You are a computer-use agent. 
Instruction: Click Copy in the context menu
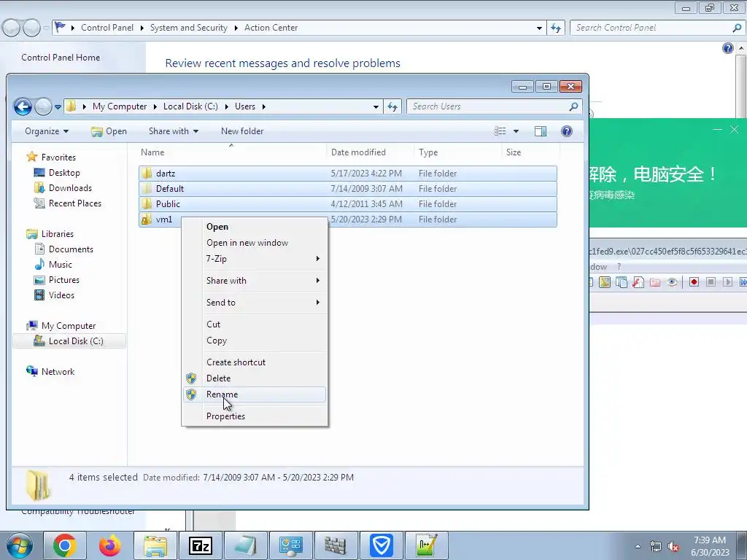pos(255,341)
